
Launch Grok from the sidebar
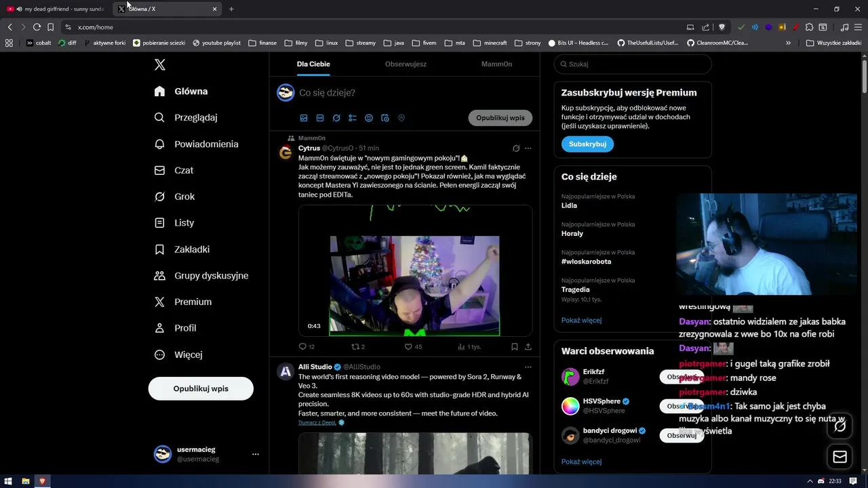(x=174, y=197)
